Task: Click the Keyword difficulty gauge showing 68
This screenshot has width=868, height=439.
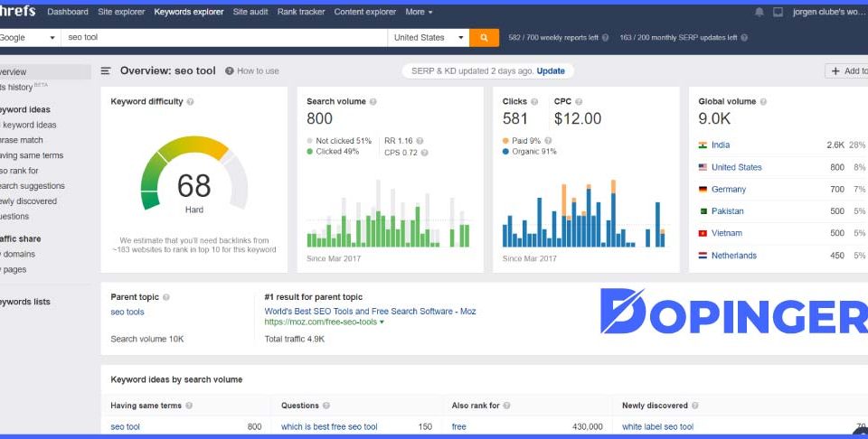Action: point(194,173)
